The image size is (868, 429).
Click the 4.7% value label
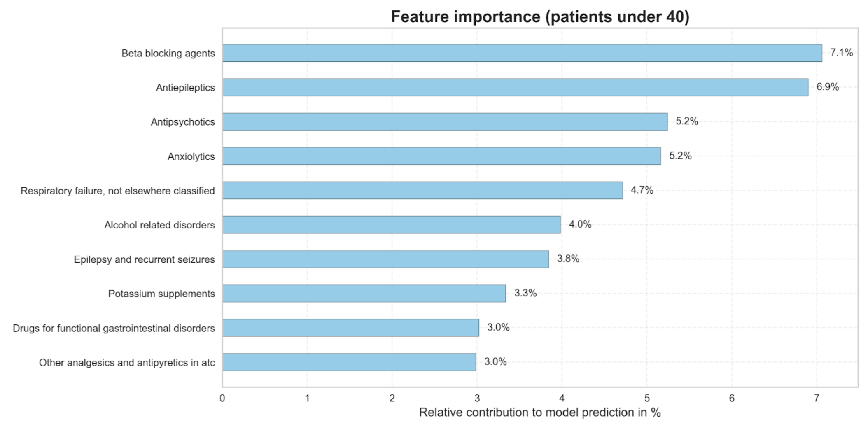(642, 190)
